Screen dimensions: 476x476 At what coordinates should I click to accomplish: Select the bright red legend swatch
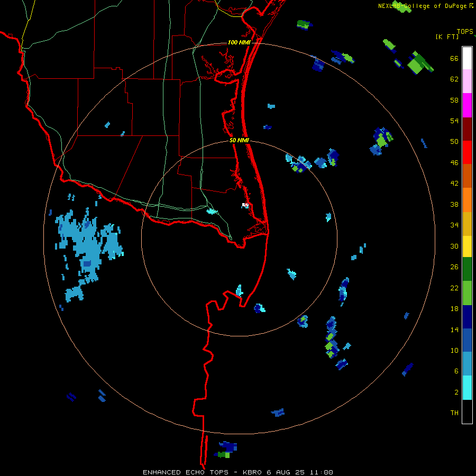467,152
